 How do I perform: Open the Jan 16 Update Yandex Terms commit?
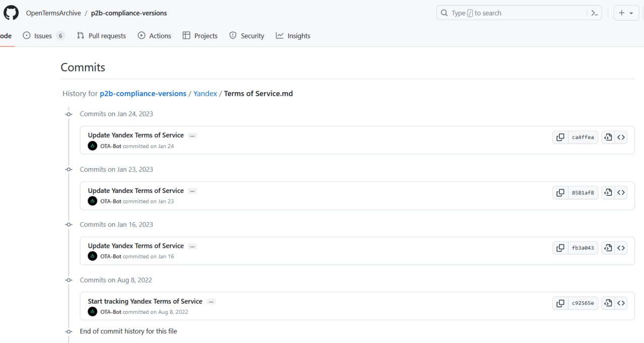136,246
